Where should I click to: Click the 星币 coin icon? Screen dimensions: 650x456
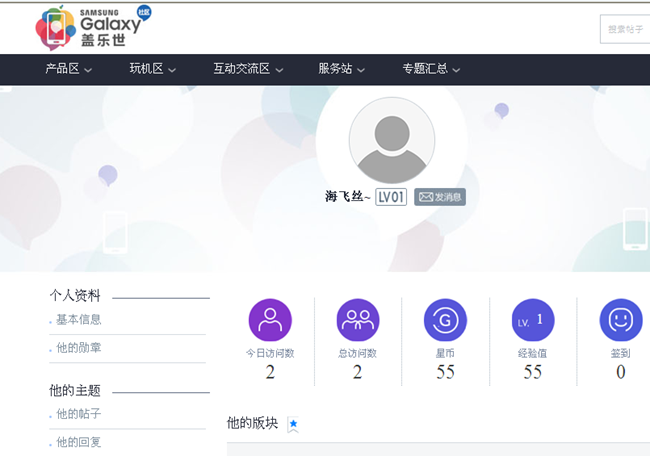pyautogui.click(x=445, y=320)
